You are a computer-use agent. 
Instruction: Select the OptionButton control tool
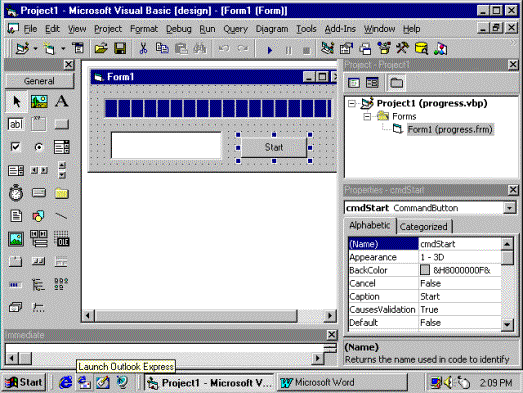tap(39, 147)
